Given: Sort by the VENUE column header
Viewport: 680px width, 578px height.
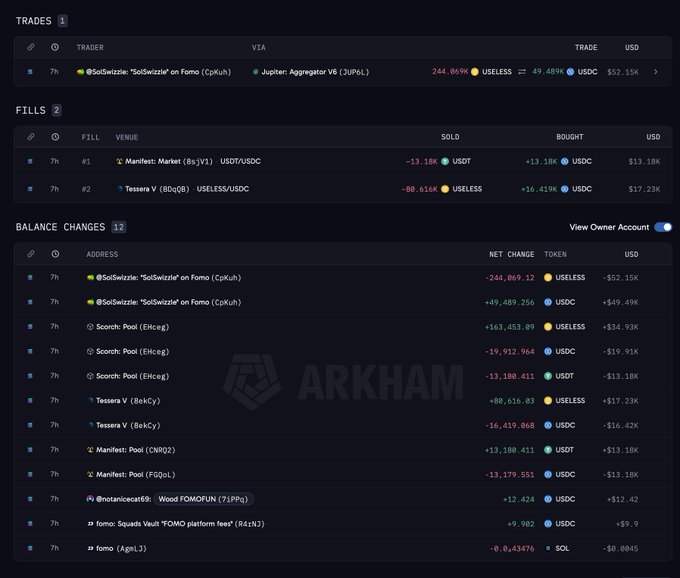Looking at the screenshot, I should point(127,137).
